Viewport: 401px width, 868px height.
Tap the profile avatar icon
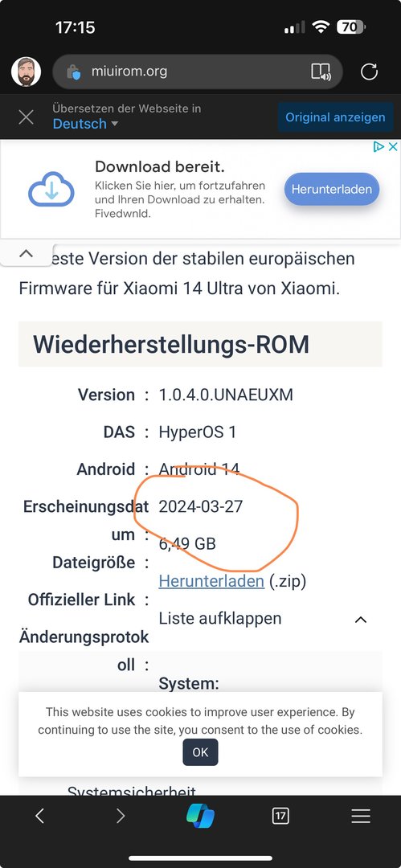(26, 72)
